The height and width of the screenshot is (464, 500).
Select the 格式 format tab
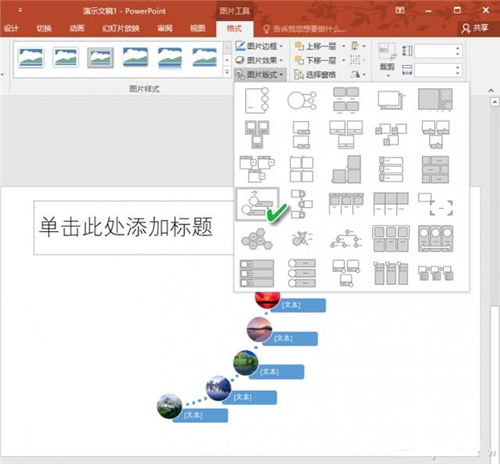[234, 29]
